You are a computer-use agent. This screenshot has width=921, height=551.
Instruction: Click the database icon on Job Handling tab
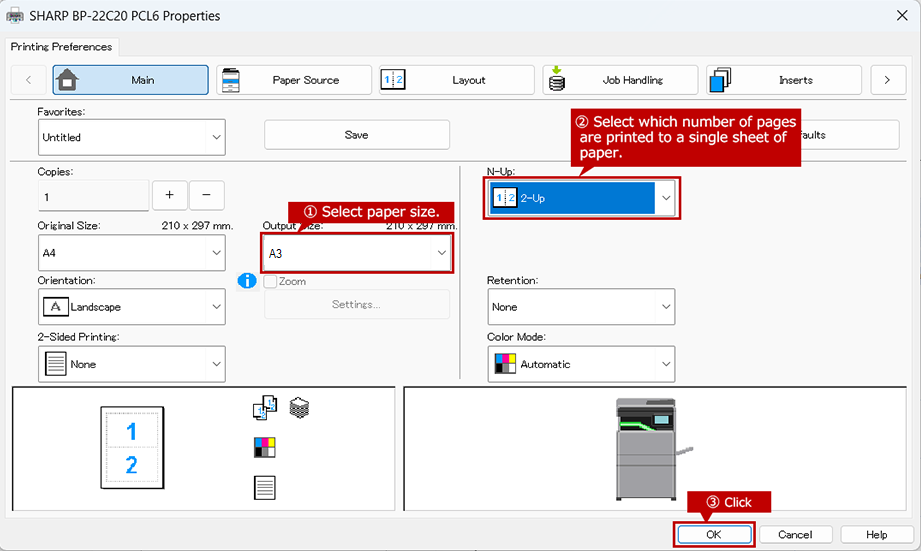point(556,79)
